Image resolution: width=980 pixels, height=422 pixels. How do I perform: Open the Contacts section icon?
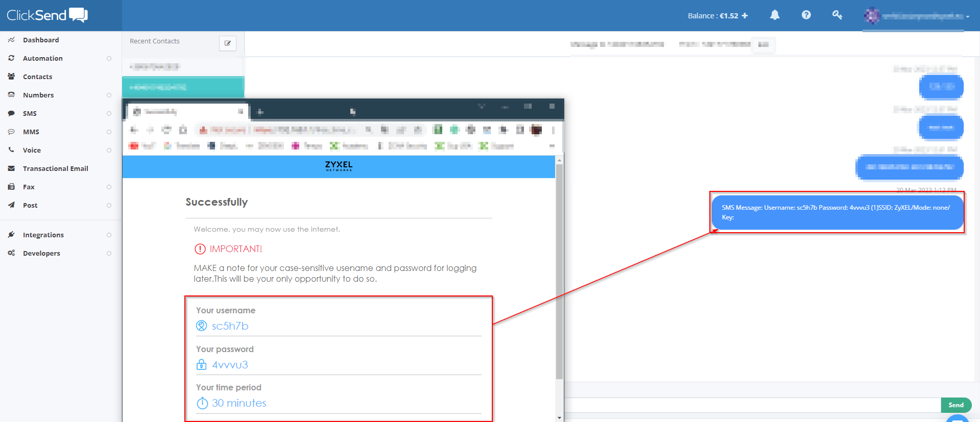coord(11,77)
